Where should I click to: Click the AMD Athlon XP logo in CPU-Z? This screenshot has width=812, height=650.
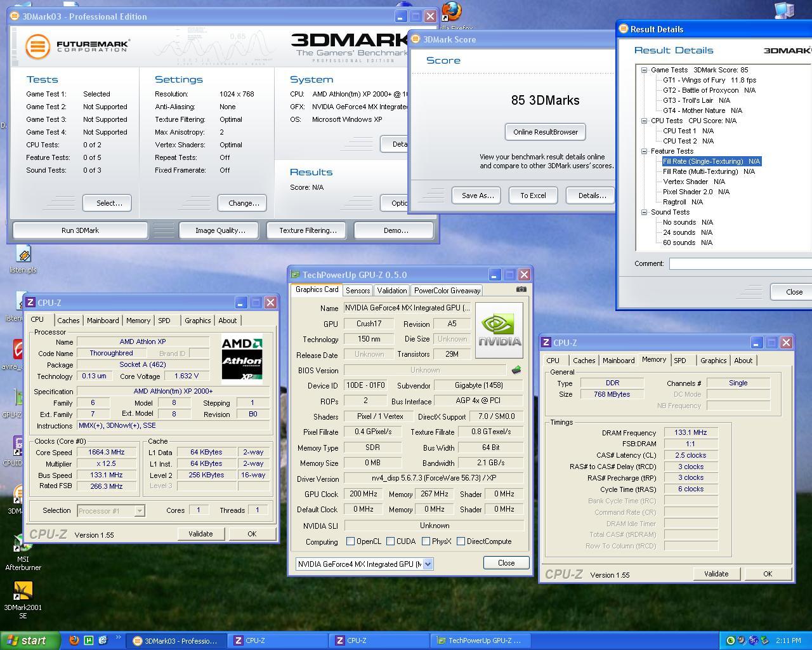click(x=242, y=359)
